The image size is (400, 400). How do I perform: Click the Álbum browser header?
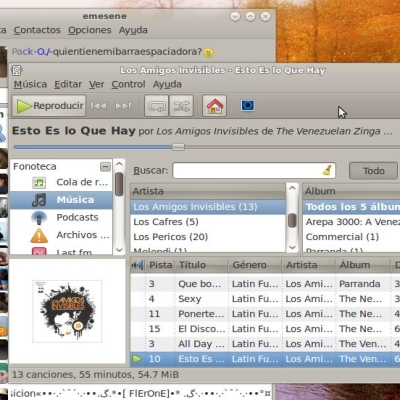[351, 191]
